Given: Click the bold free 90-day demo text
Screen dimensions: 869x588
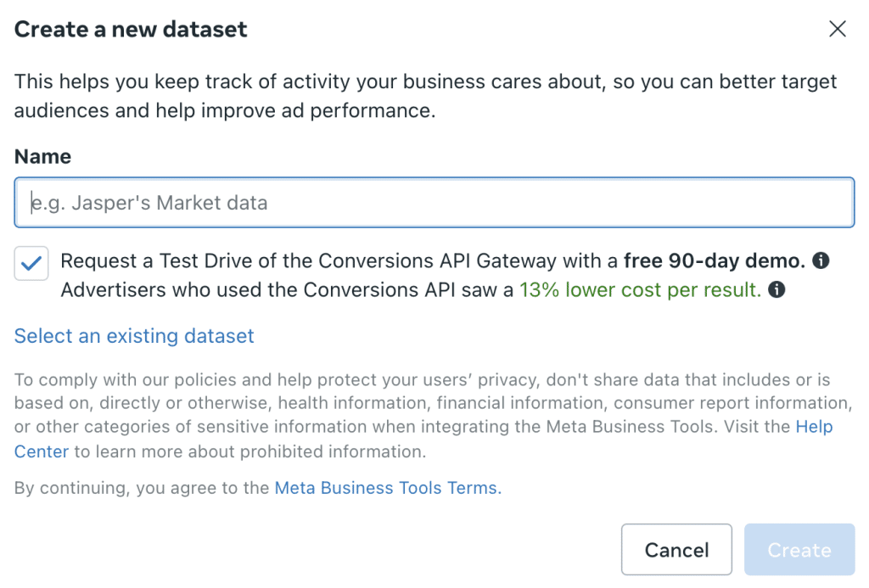Looking at the screenshot, I should (x=715, y=260).
